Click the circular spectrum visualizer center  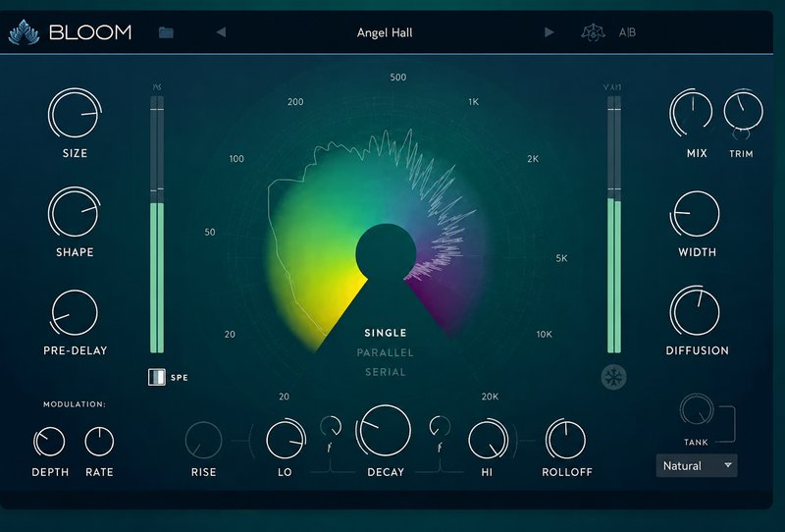(x=386, y=253)
